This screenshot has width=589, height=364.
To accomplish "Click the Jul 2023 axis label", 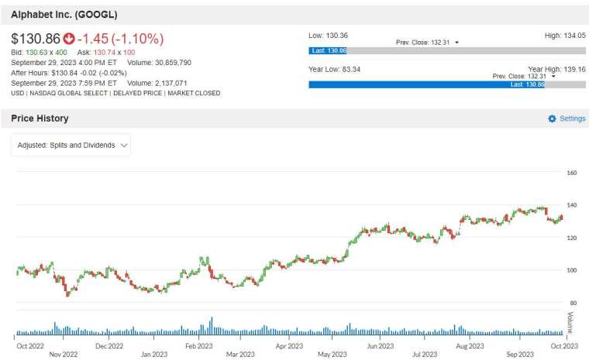I will tap(425, 354).
